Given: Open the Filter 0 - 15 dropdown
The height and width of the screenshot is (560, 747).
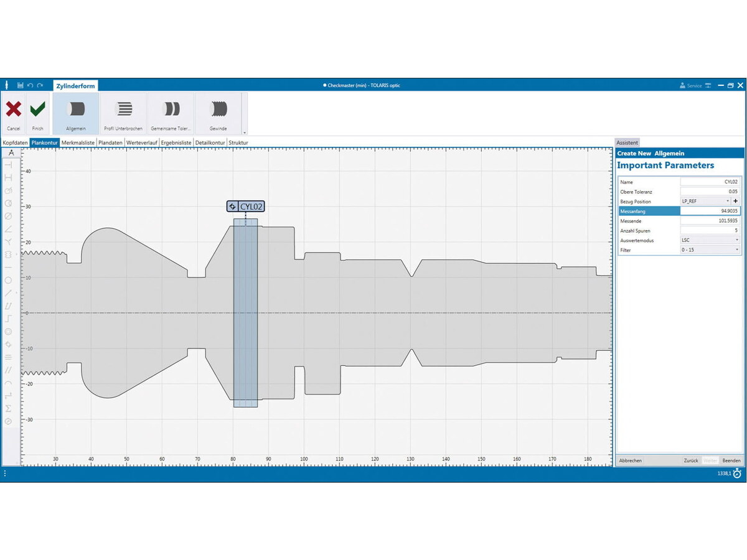Looking at the screenshot, I should 710,250.
